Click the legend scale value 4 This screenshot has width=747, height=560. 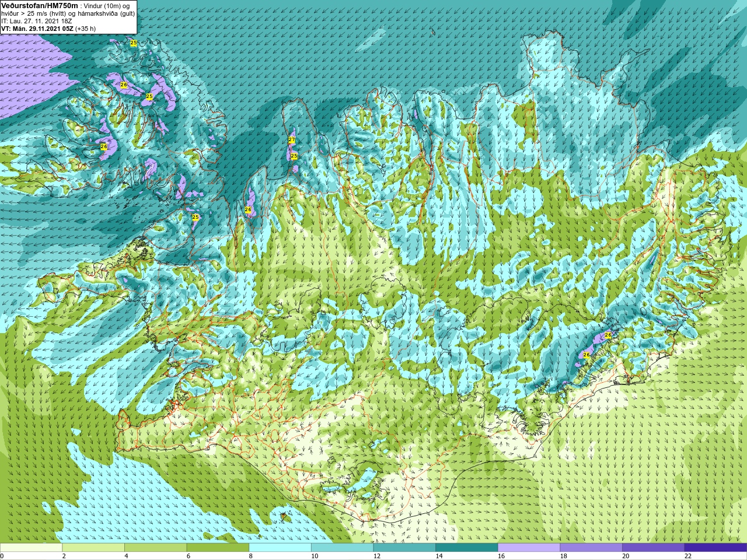127,556
